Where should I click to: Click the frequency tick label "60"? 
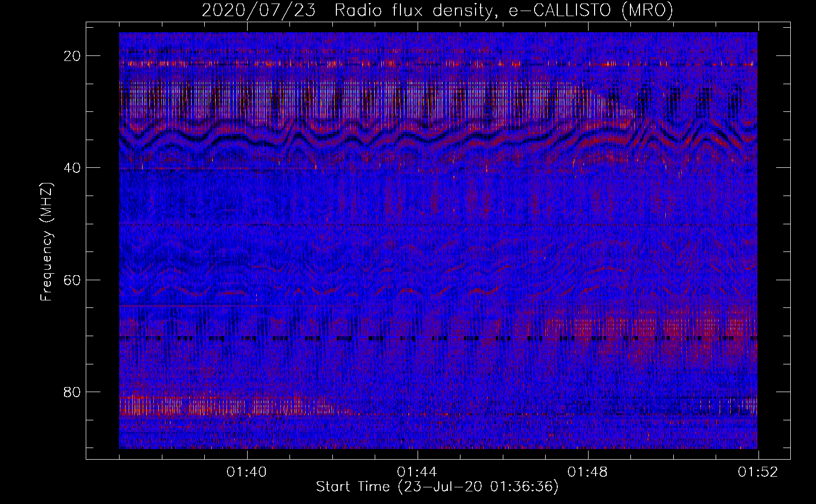click(73, 280)
